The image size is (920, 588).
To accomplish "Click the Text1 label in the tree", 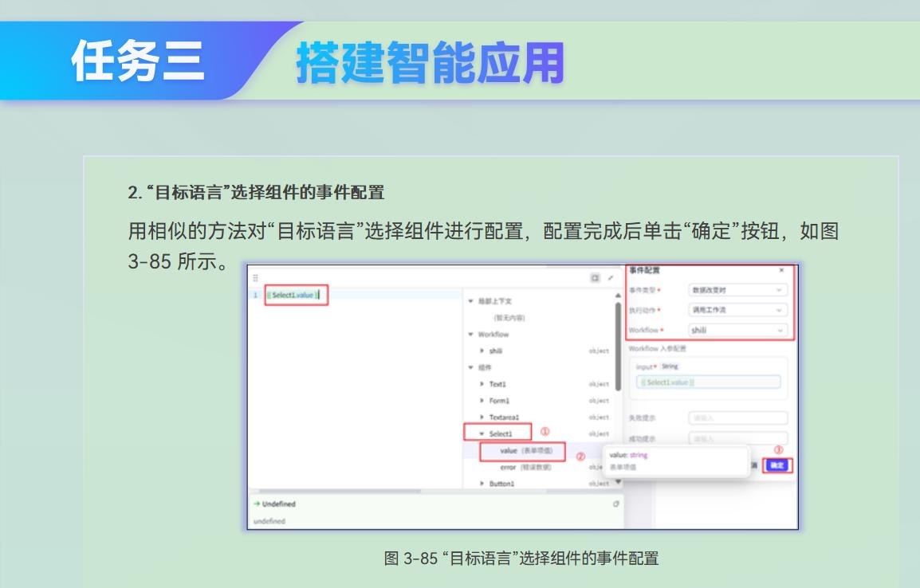I will pos(497,384).
